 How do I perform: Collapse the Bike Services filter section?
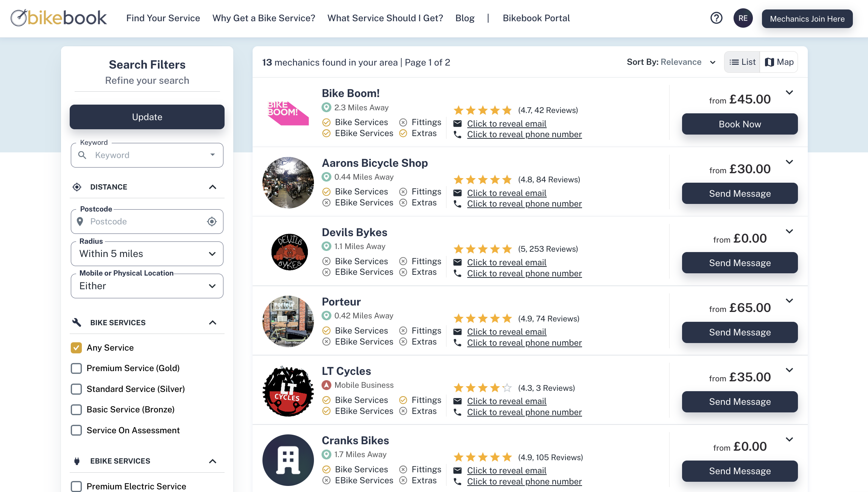[x=212, y=323]
